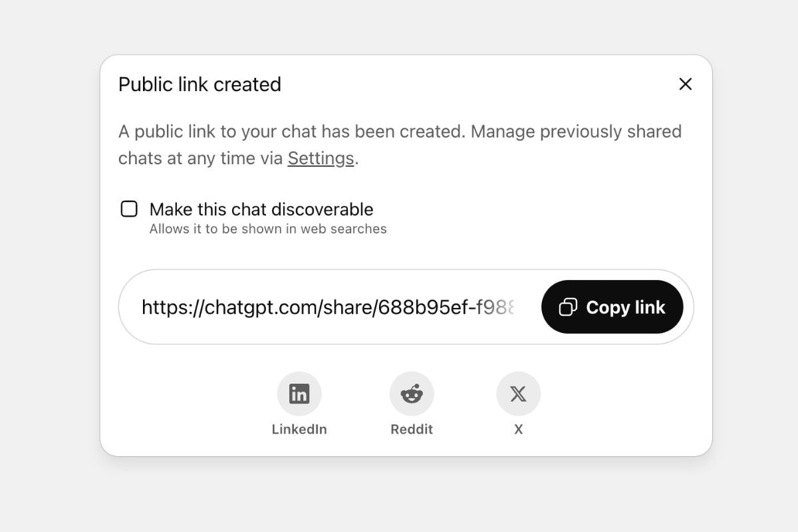Share the chat via the LinkedIn icon
This screenshot has height=532, width=798.
tap(299, 394)
